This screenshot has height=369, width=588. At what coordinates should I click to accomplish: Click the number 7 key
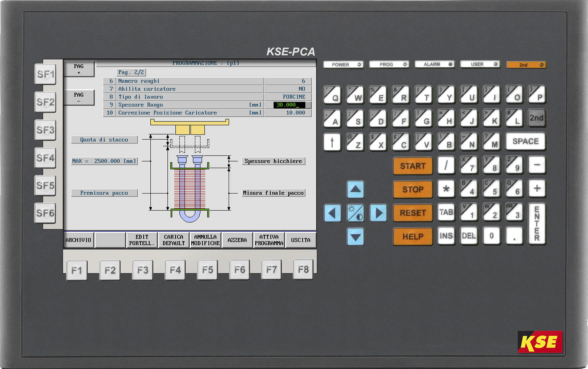[x=469, y=165]
